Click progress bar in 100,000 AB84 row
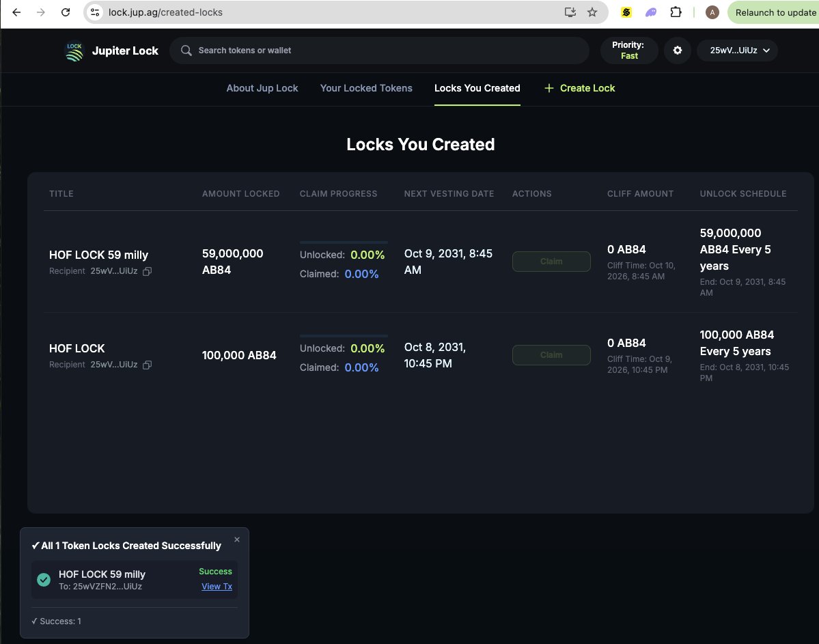The height and width of the screenshot is (644, 819). [344, 336]
